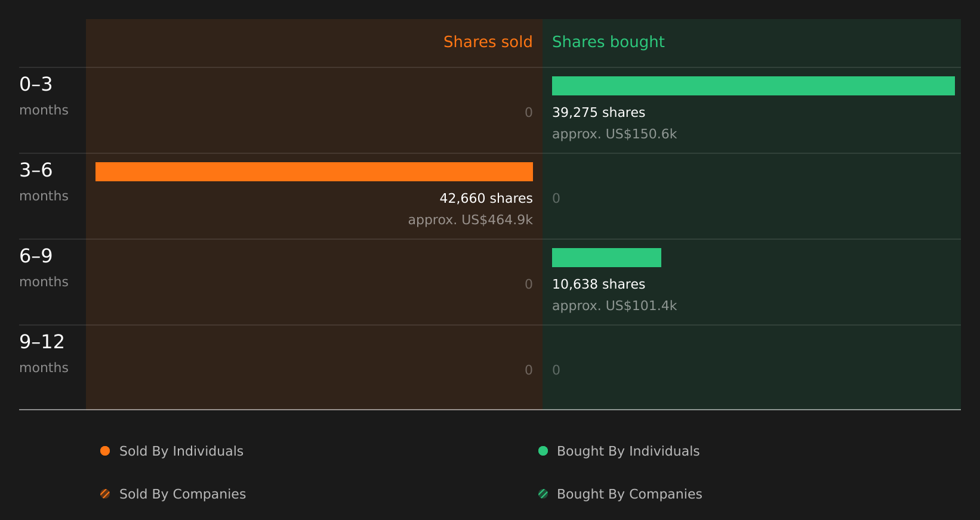Click the bought zero in 3–6 months row
This screenshot has height=520, width=980.
pyautogui.click(x=556, y=199)
